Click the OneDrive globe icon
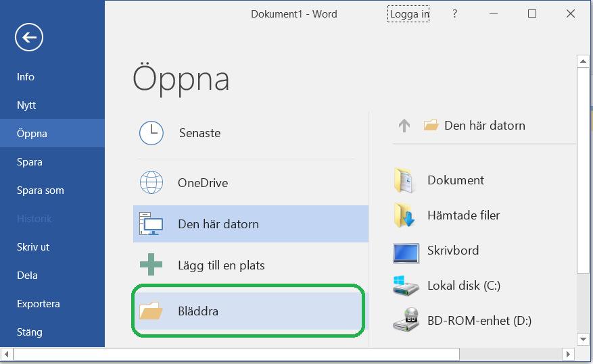The image size is (593, 364). click(x=151, y=182)
